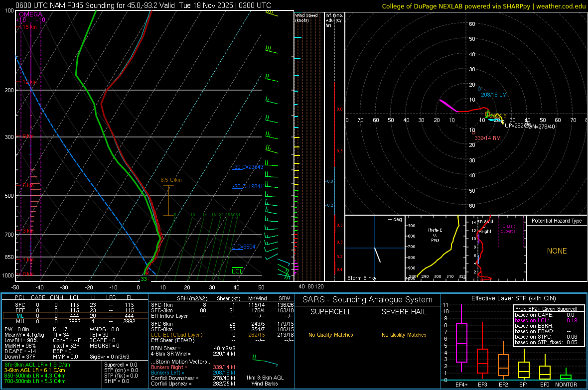
Task: Select No Quality Matches under SUPERCELL
Action: click(331, 335)
